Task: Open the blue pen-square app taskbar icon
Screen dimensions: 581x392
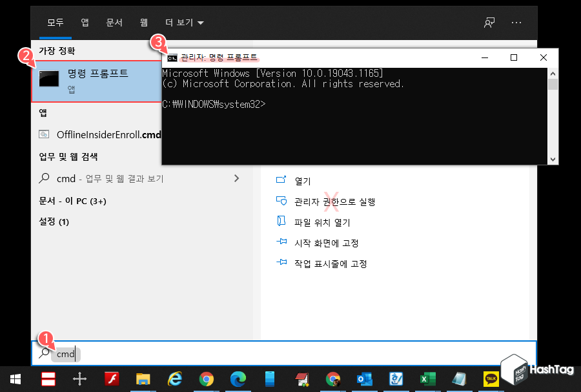Action: point(396,379)
